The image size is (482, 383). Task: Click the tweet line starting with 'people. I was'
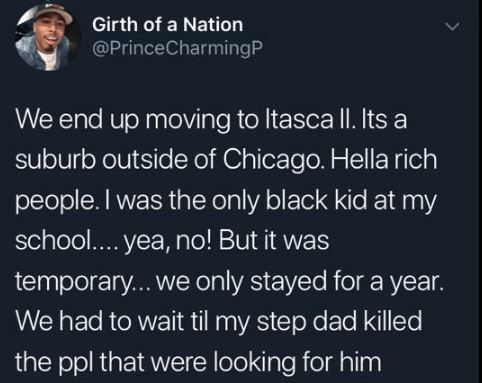pyautogui.click(x=226, y=202)
